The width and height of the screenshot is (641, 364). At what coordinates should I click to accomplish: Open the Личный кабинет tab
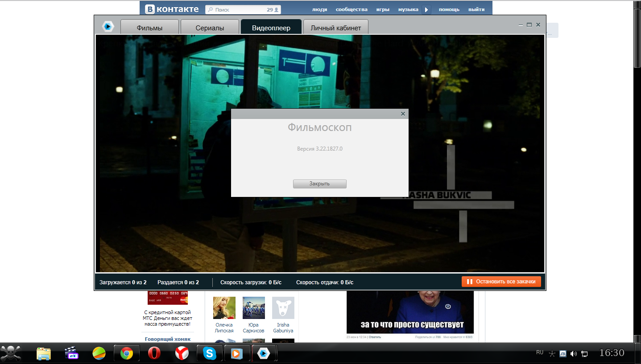tap(336, 28)
